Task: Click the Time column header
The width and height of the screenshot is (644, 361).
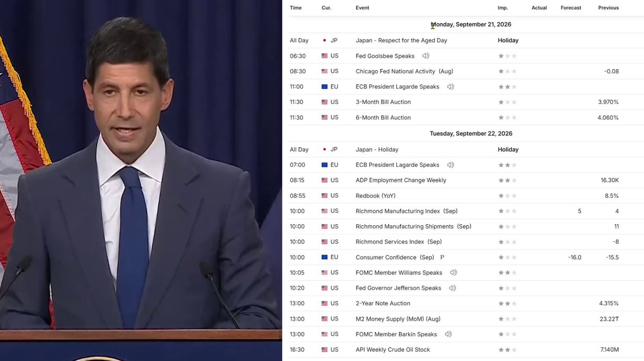Action: pos(296,8)
